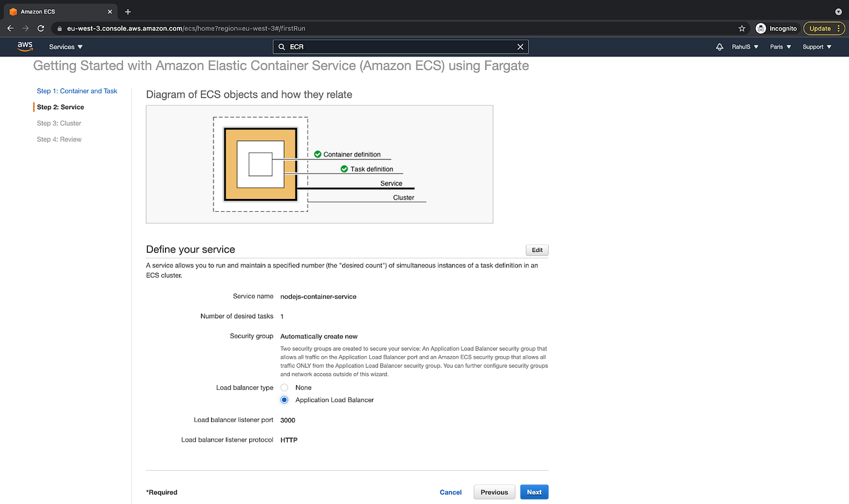The width and height of the screenshot is (849, 504).
Task: Open the Support dropdown menu
Action: click(x=817, y=47)
